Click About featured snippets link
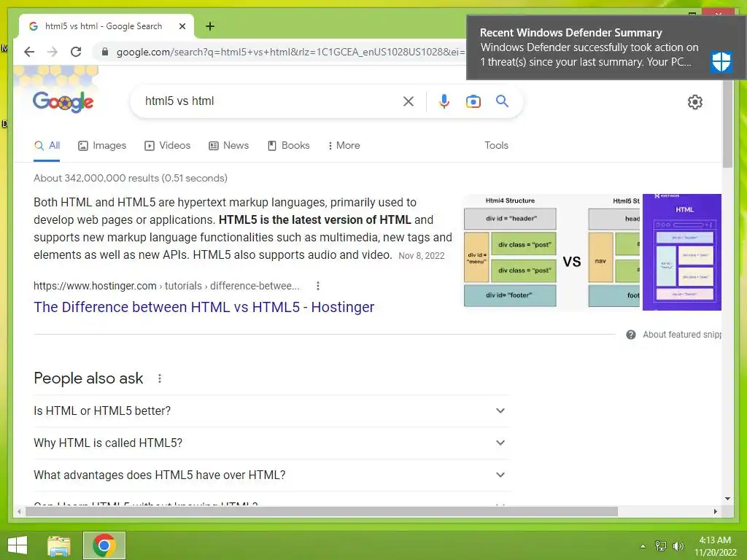The height and width of the screenshot is (560, 747). [x=682, y=335]
